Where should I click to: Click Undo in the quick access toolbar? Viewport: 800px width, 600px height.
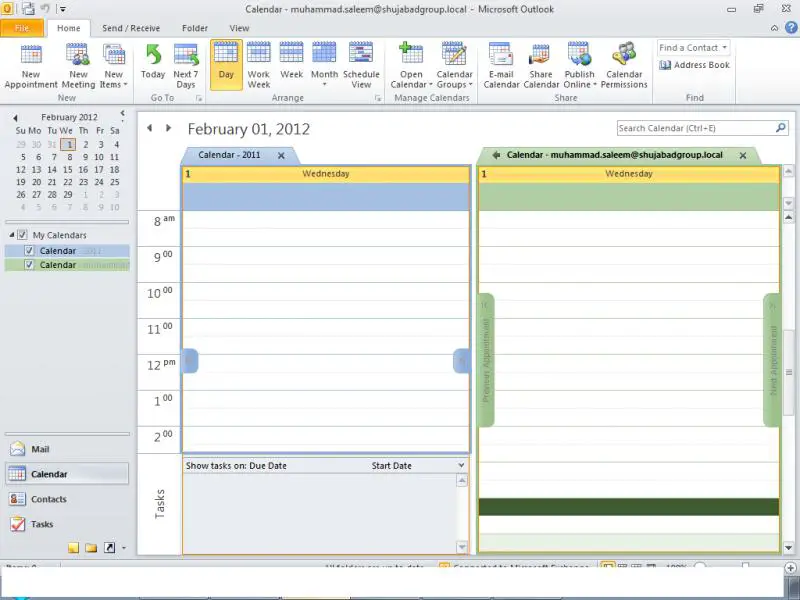point(45,9)
